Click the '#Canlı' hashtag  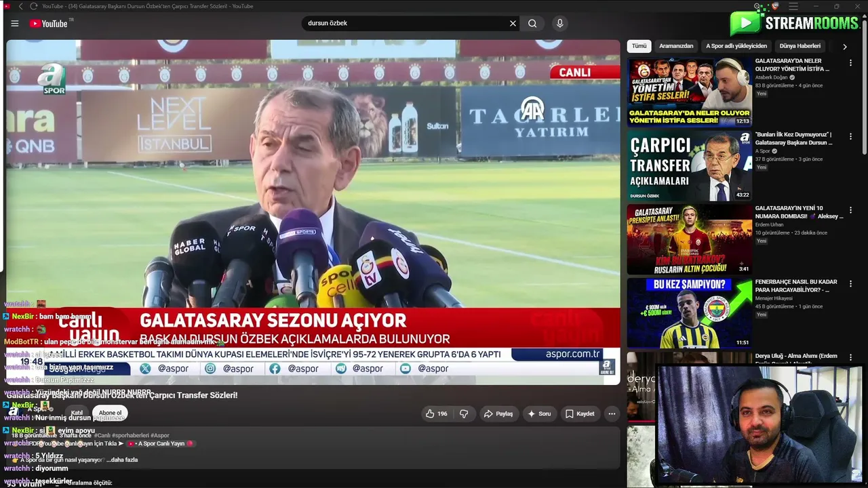click(x=102, y=435)
